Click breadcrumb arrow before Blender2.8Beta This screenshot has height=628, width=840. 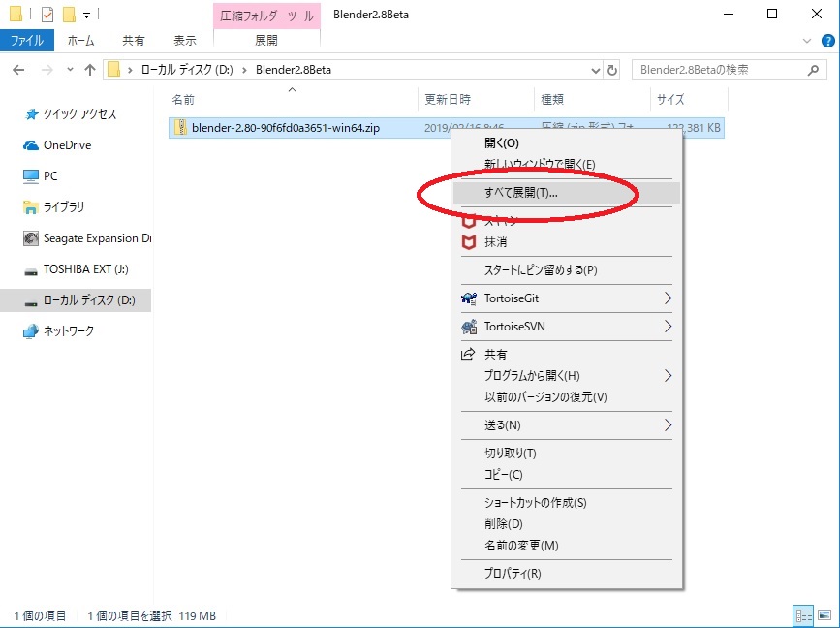pos(245,70)
